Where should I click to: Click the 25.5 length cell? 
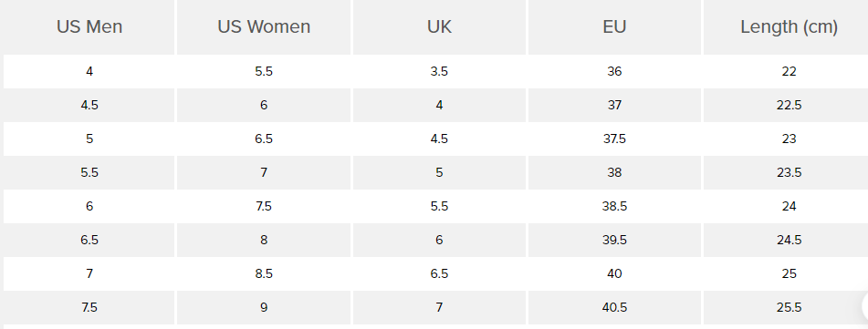789,307
